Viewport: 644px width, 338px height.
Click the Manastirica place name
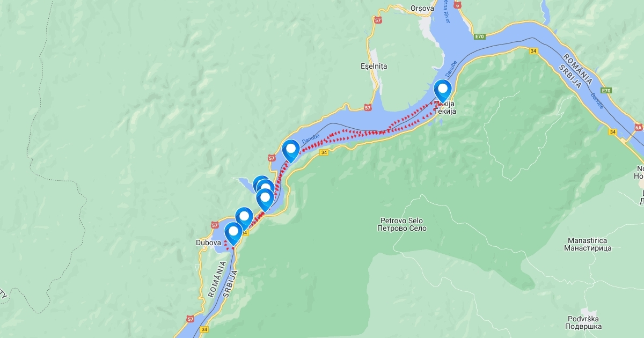coord(588,245)
